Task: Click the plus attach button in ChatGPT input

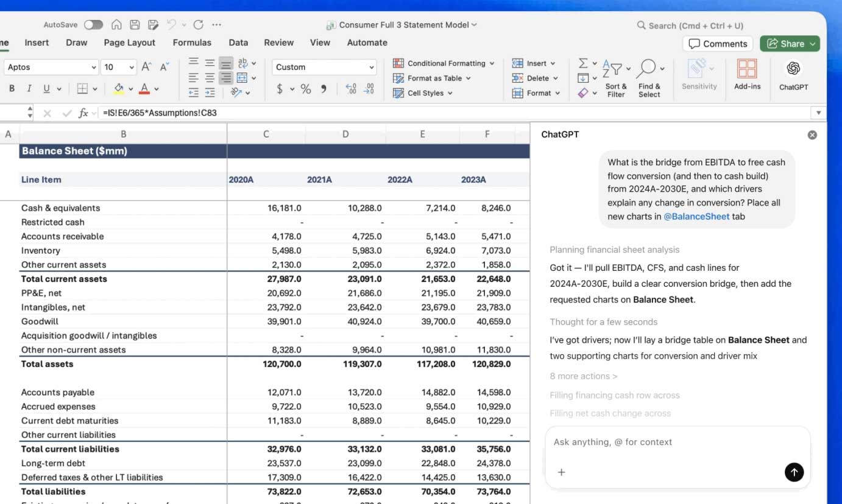Action: tap(562, 472)
